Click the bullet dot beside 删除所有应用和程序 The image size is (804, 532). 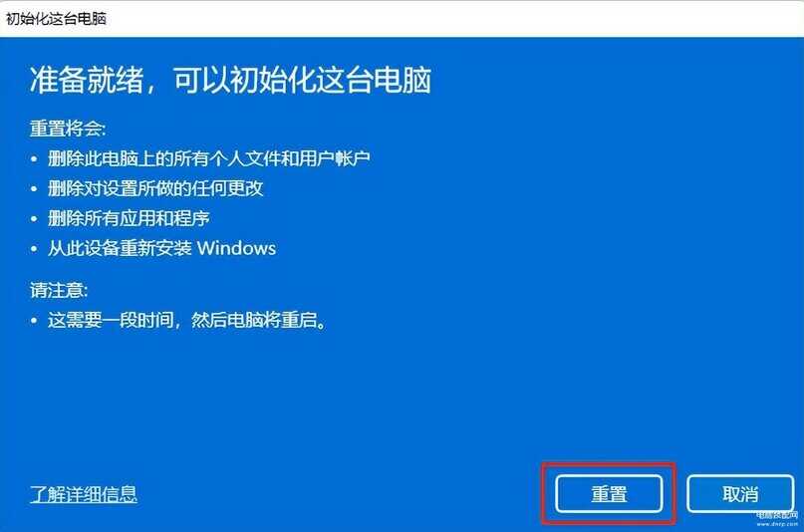[x=34, y=219]
